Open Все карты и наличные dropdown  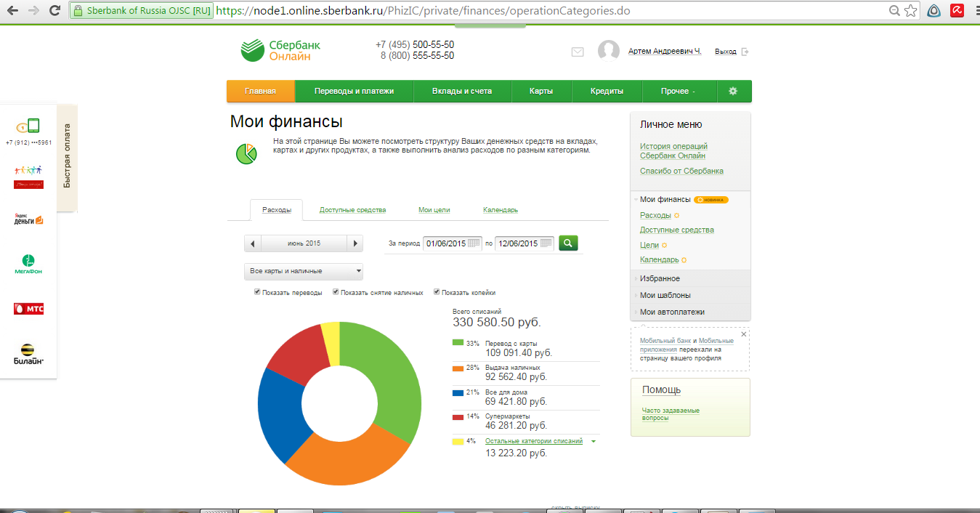click(304, 271)
